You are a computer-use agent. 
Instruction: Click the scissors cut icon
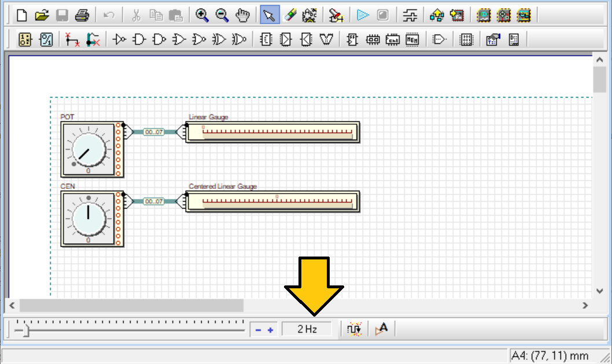(x=136, y=15)
